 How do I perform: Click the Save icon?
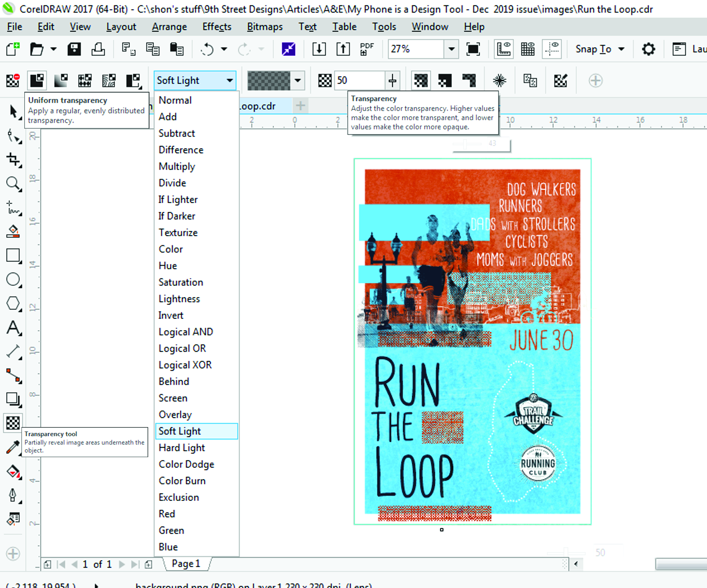[74, 49]
